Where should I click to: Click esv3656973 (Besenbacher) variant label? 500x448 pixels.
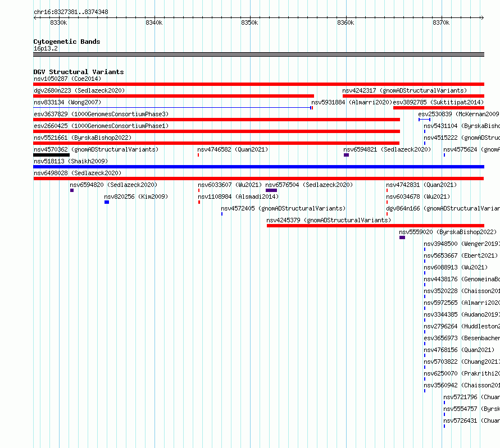pyautogui.click(x=462, y=338)
